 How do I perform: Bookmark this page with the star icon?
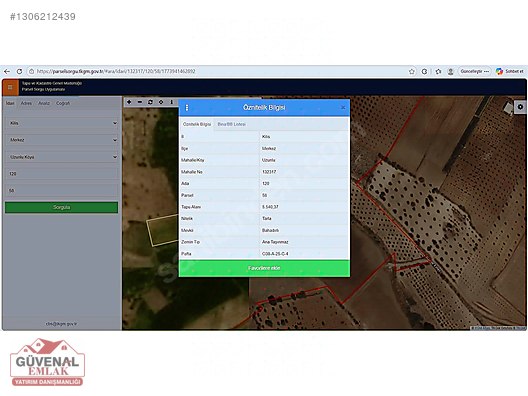[411, 71]
